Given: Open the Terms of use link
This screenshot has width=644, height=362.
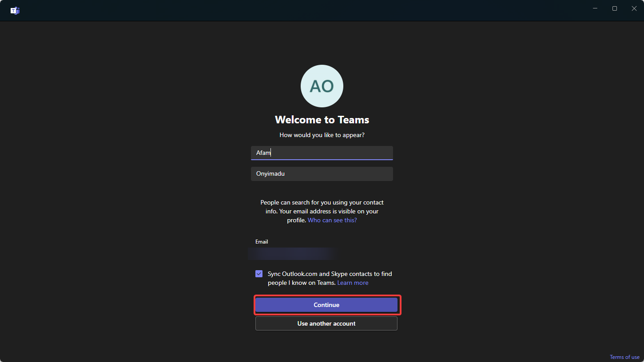Looking at the screenshot, I should coord(624,357).
